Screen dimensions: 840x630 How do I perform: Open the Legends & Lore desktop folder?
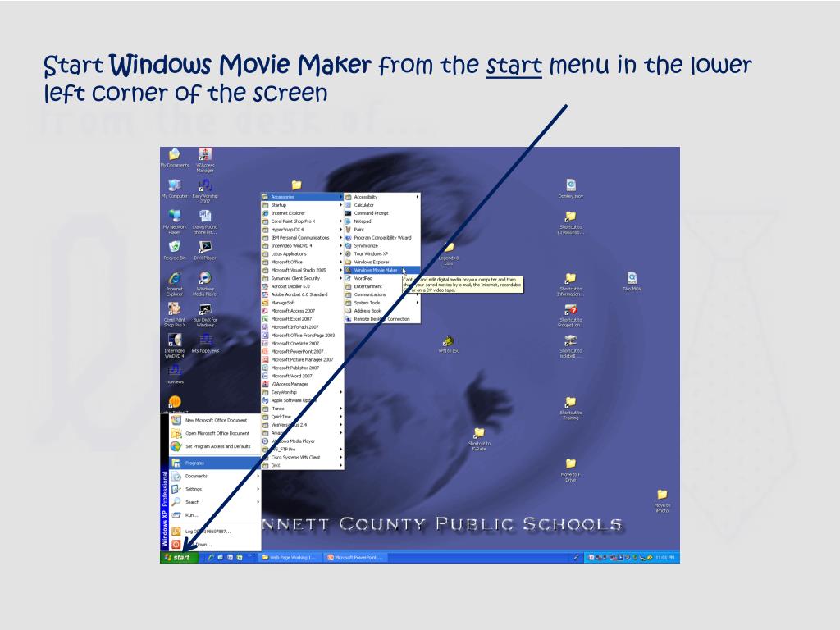[449, 253]
